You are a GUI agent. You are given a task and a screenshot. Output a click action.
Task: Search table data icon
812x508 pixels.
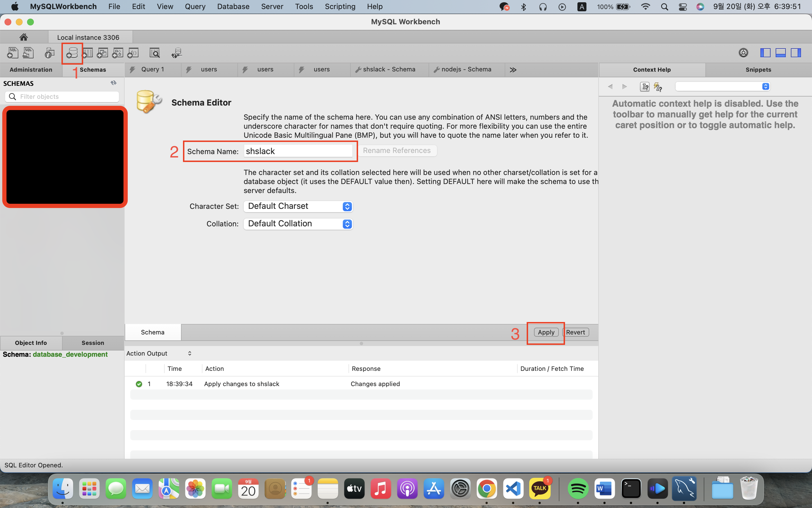pyautogui.click(x=155, y=53)
